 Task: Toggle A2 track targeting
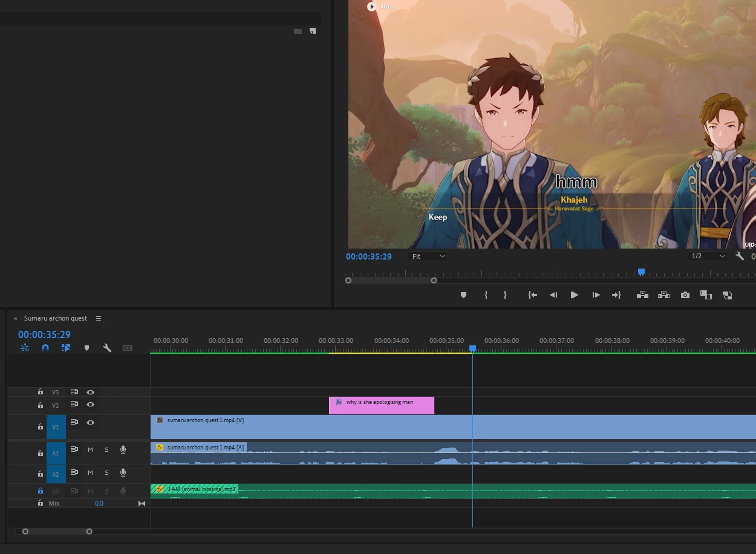coord(56,475)
